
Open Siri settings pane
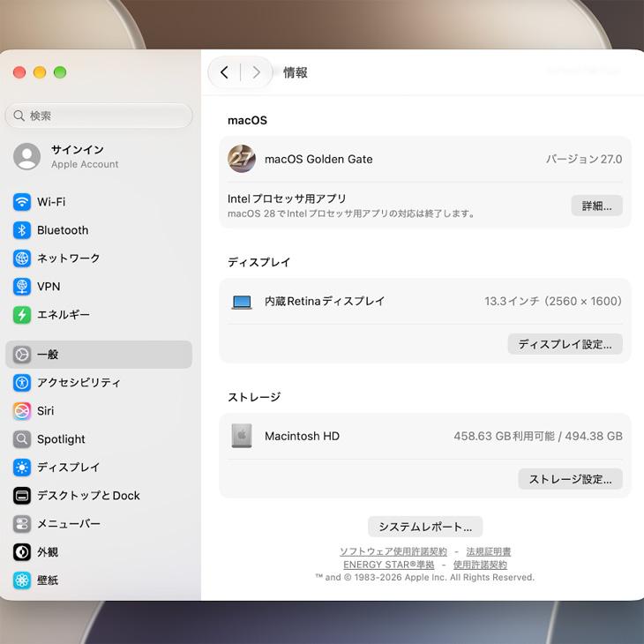[99, 411]
